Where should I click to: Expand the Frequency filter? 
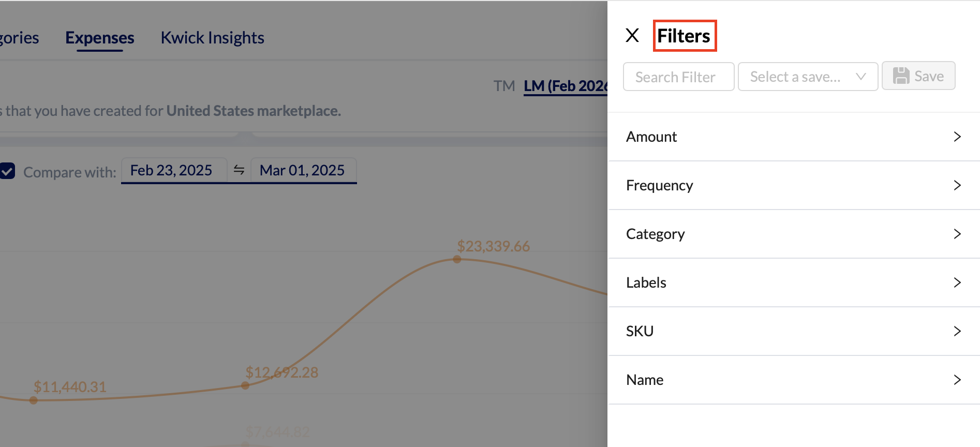793,185
